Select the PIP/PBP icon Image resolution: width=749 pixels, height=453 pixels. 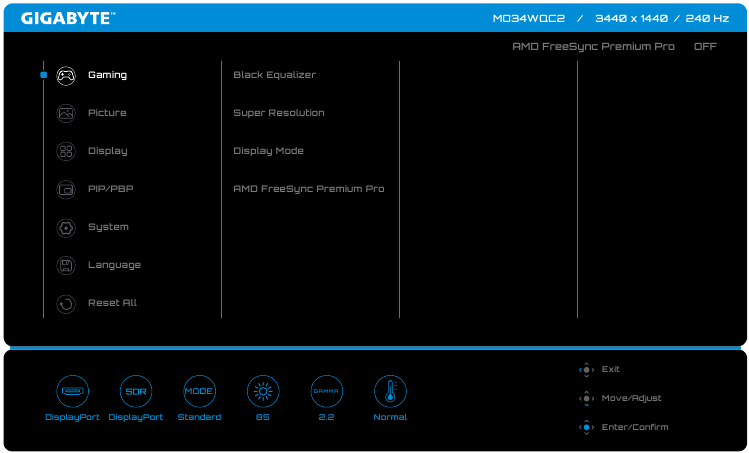tap(66, 189)
